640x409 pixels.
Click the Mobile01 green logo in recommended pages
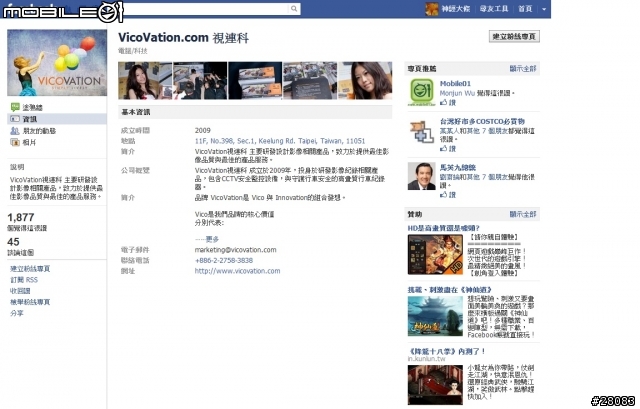tap(421, 92)
